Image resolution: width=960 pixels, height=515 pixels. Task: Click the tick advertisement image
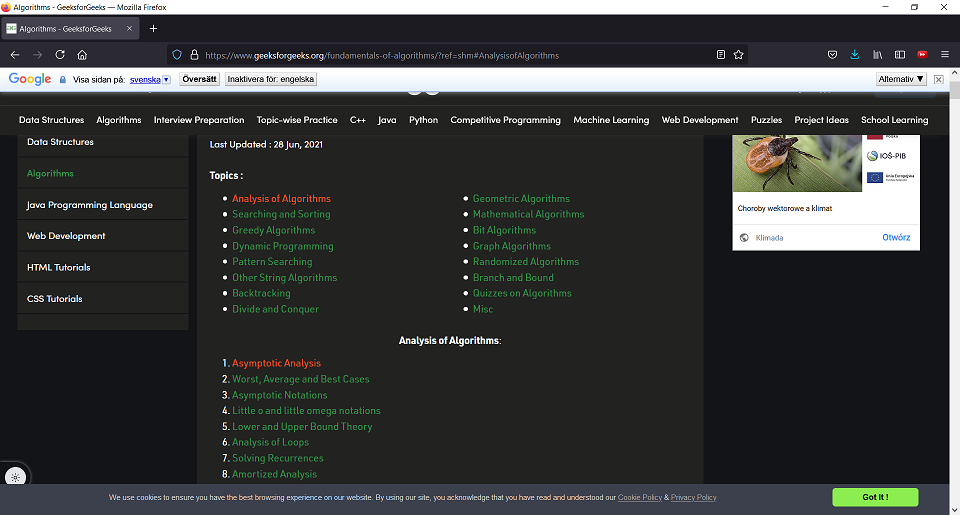(x=797, y=163)
